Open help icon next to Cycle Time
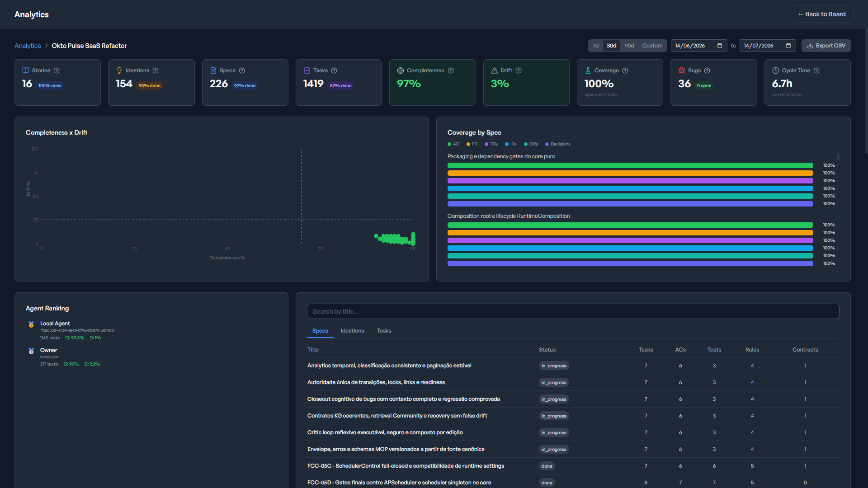 pos(816,70)
